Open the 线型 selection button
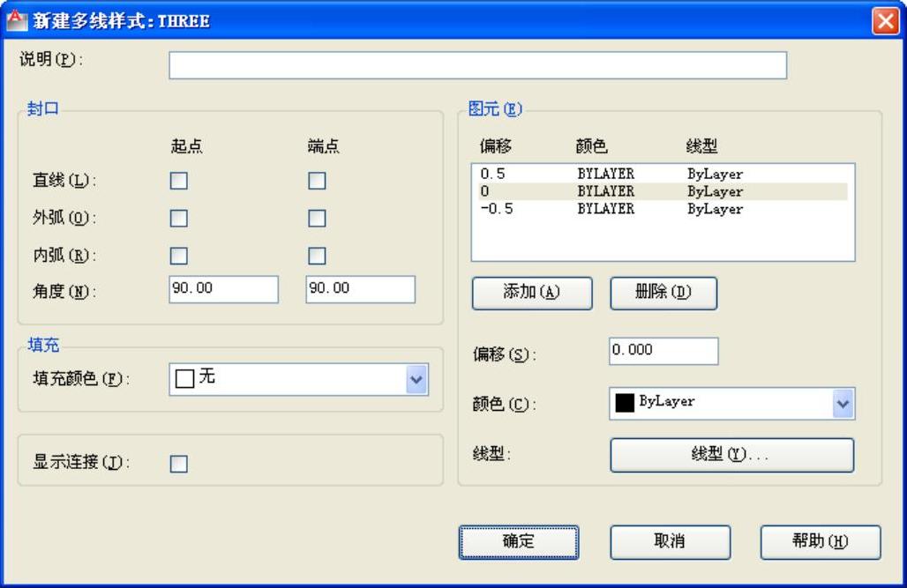Viewport: 907px width, 588px height. tap(731, 455)
